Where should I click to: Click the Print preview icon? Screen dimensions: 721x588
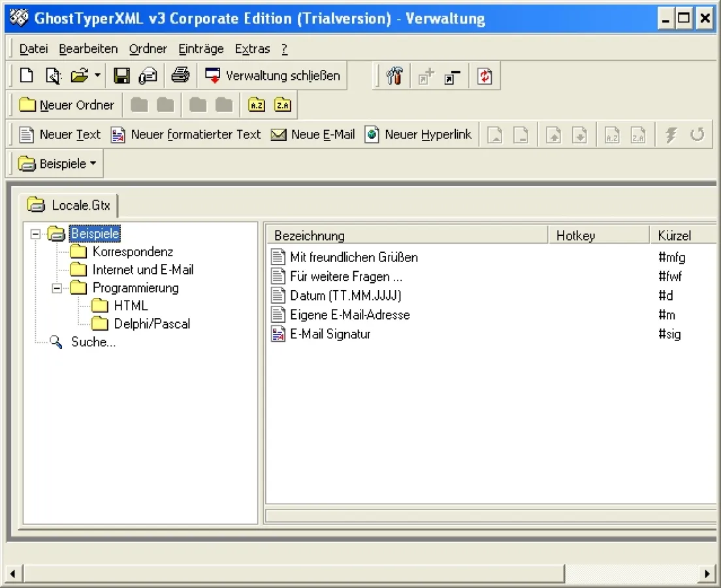tap(52, 76)
